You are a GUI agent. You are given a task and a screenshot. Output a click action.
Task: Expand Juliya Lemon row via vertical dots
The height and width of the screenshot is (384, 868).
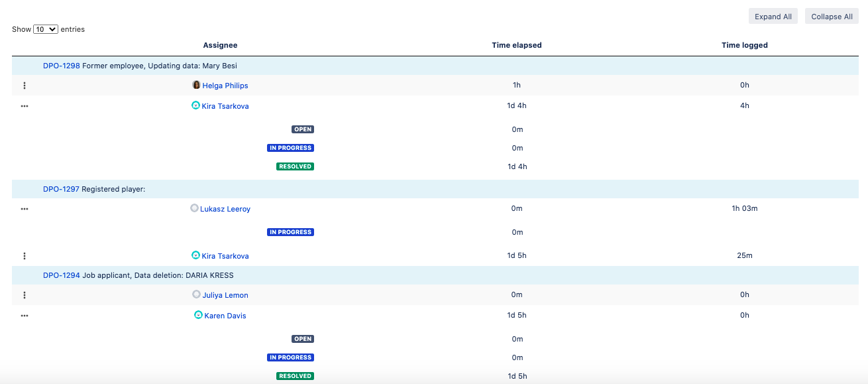pos(25,295)
